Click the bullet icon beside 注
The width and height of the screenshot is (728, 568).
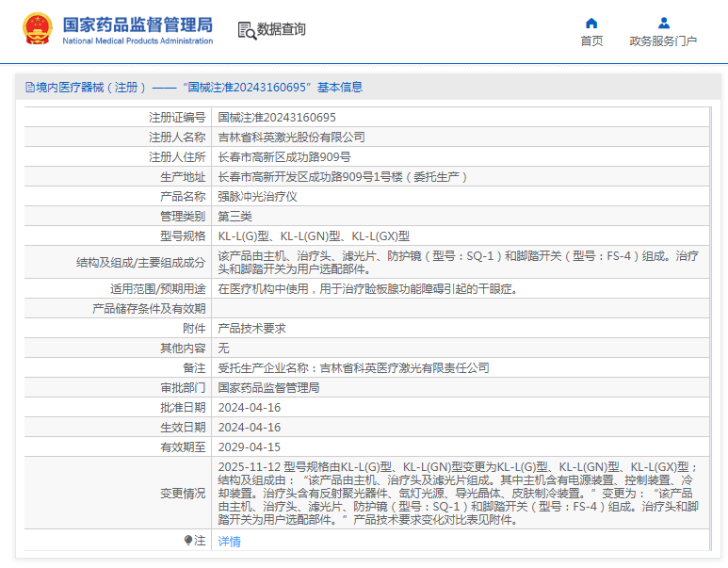[x=188, y=541]
